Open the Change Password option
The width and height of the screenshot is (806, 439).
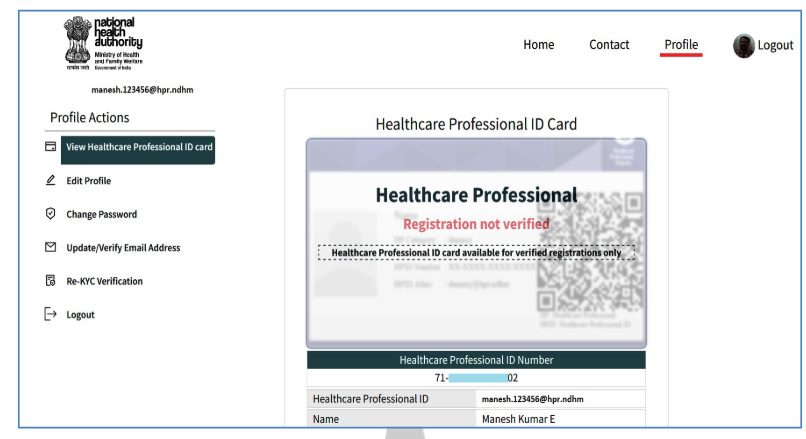(102, 214)
